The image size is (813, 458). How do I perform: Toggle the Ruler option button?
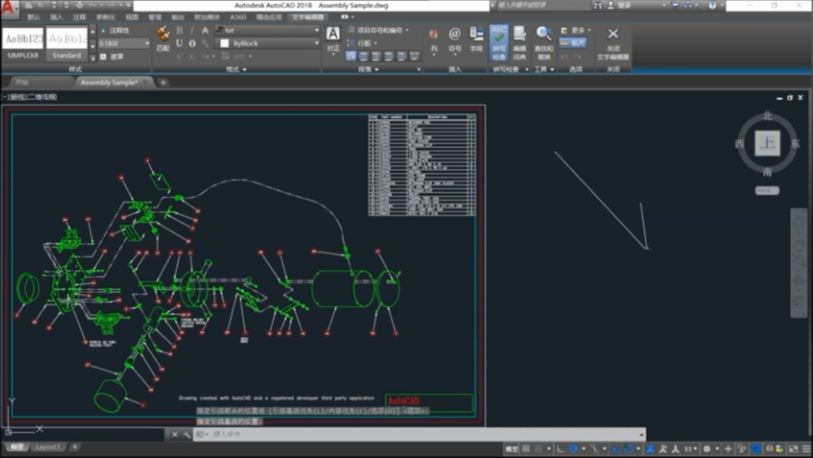coord(573,43)
